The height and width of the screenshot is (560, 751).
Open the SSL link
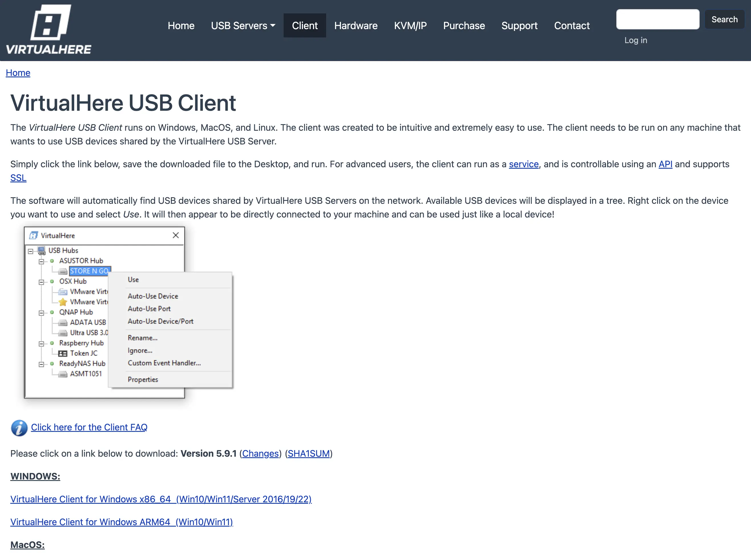coord(18,178)
